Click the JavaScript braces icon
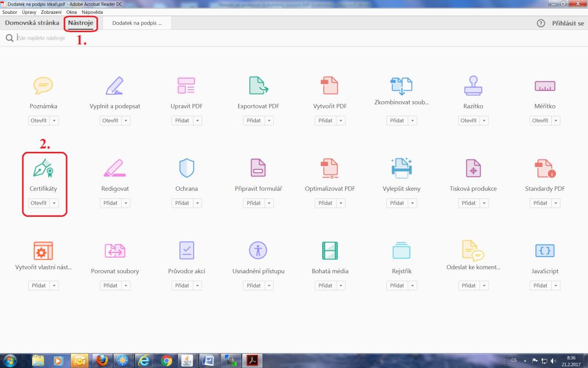The image size is (588, 368). point(544,250)
